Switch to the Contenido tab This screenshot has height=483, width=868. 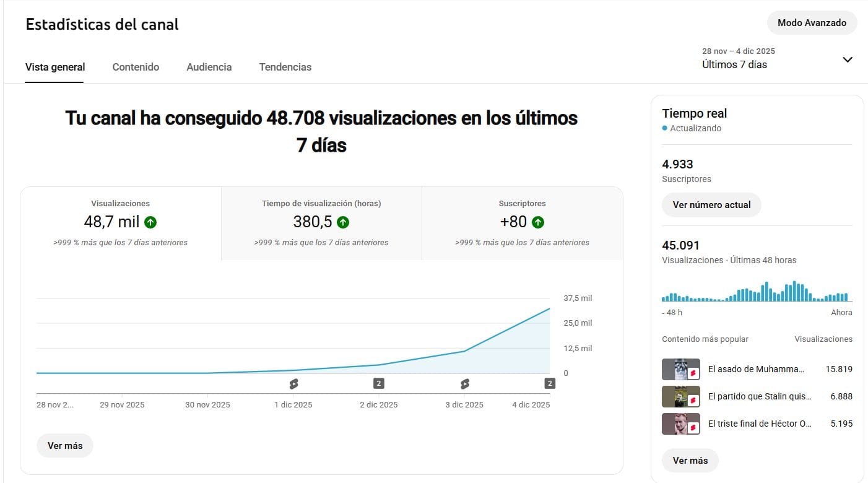(136, 67)
